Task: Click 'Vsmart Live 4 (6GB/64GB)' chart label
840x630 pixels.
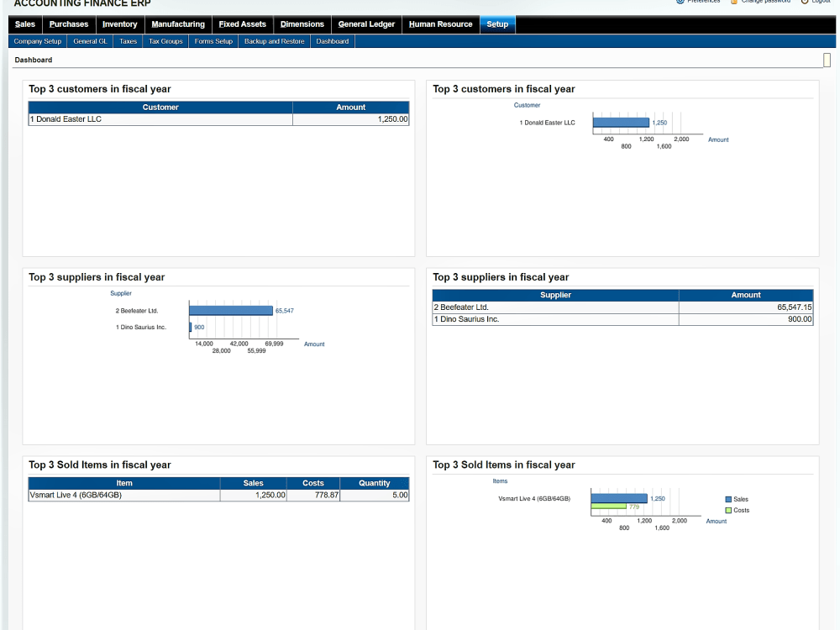Action: (534, 499)
